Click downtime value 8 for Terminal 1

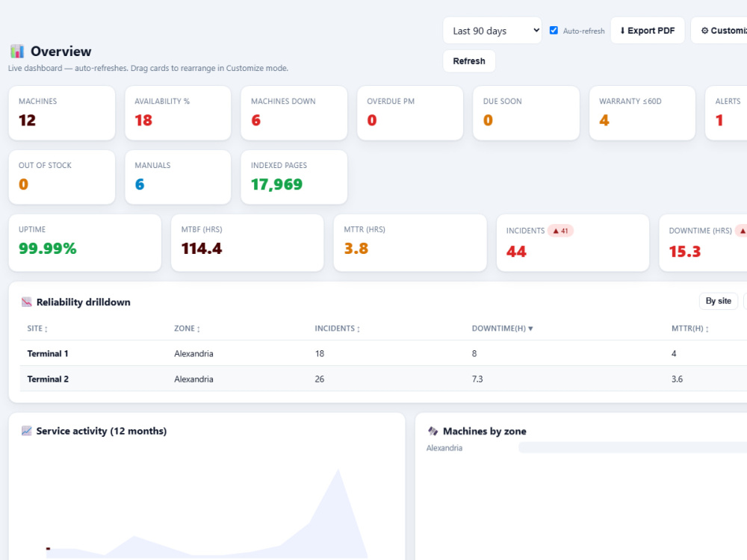coord(474,353)
